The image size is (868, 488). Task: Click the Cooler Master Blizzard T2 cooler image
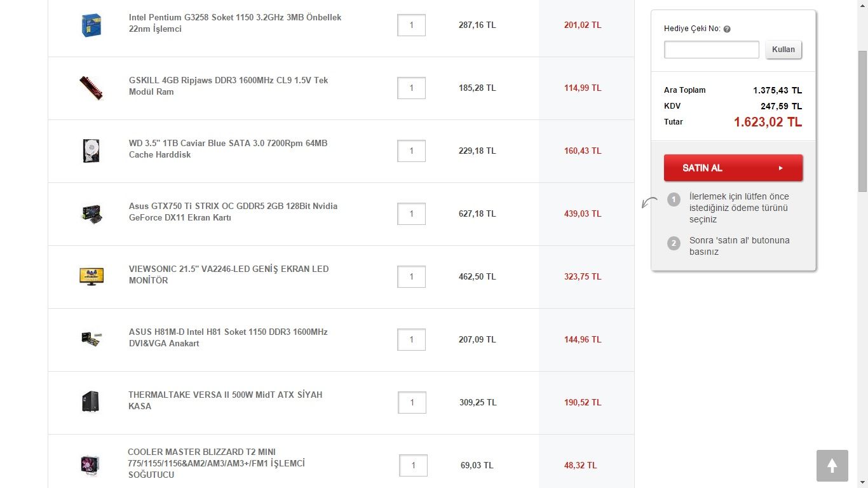(x=90, y=465)
